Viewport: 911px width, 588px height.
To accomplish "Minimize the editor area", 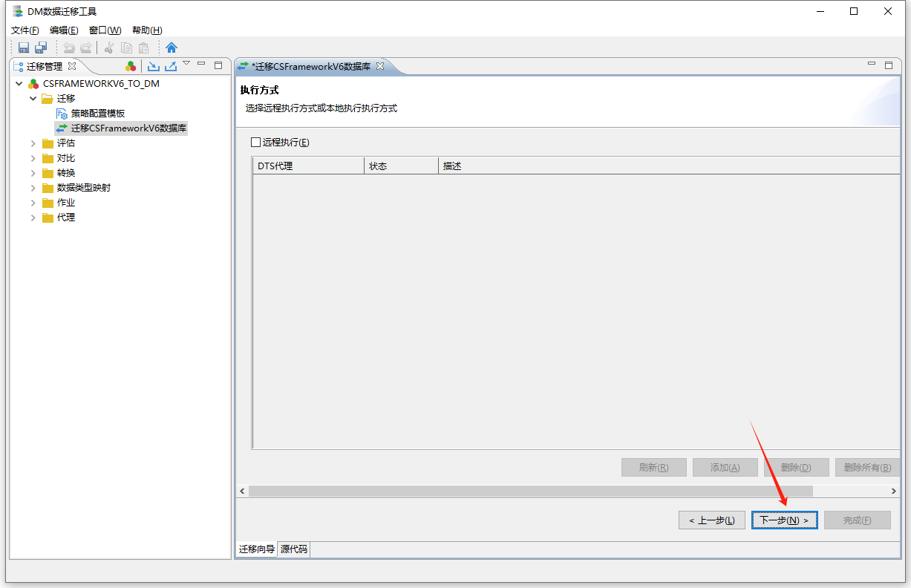I will point(872,65).
